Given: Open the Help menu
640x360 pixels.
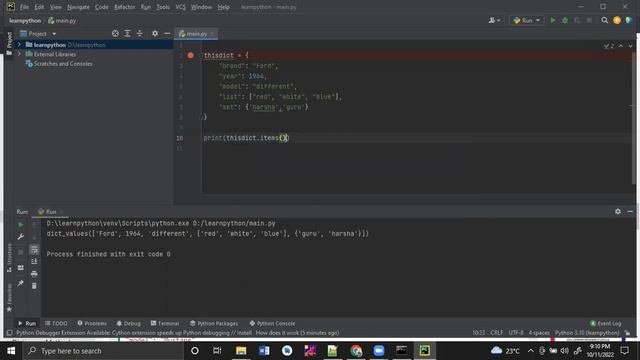Looking at the screenshot, I should click(223, 7).
